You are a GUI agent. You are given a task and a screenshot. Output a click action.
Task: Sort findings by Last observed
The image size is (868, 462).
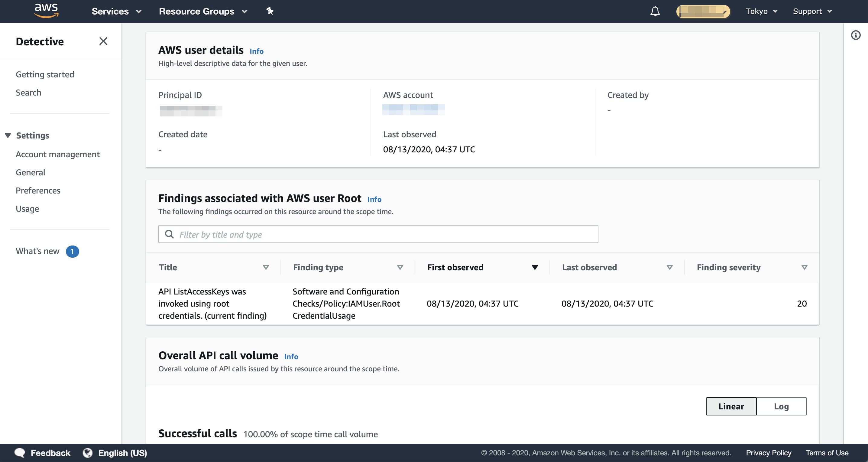669,268
